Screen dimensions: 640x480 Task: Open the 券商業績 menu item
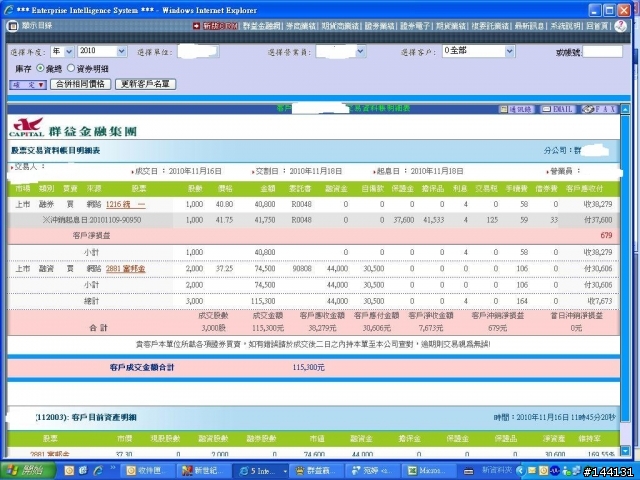pyautogui.click(x=301, y=26)
